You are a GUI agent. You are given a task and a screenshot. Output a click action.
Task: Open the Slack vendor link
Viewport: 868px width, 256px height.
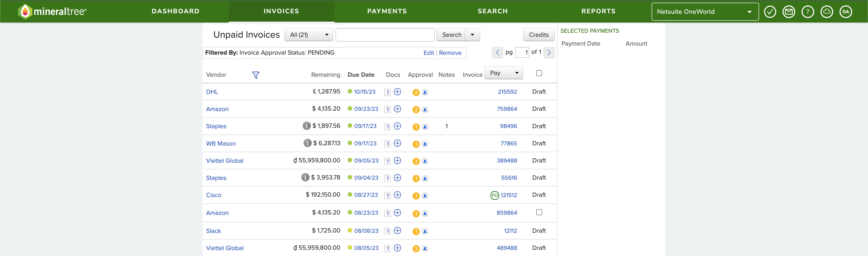pyautogui.click(x=213, y=231)
